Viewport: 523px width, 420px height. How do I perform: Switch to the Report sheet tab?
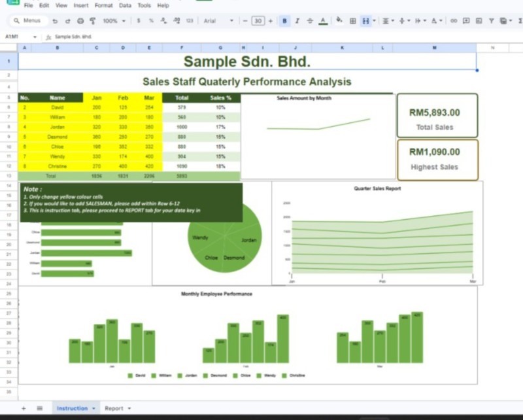pos(114,408)
